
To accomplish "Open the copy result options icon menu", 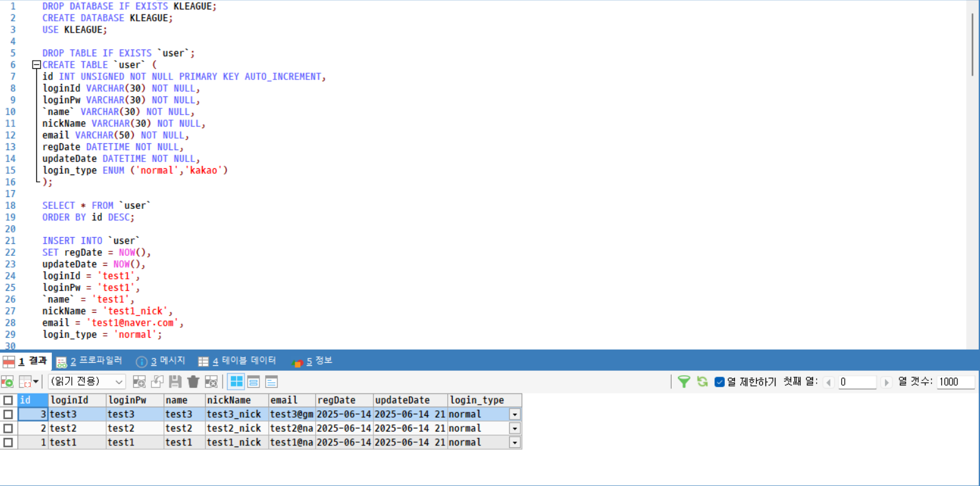I will [x=29, y=382].
